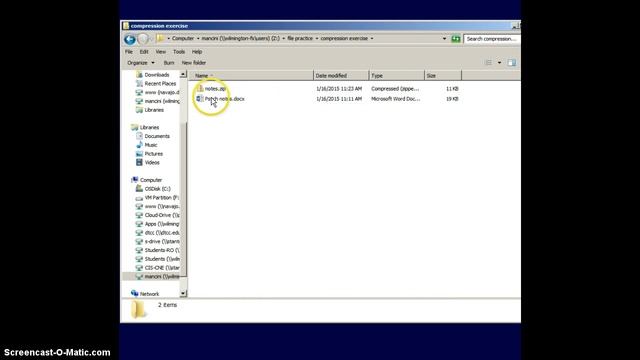Open Downloads in the navigation pane
The width and height of the screenshot is (640, 360).
coord(157,75)
